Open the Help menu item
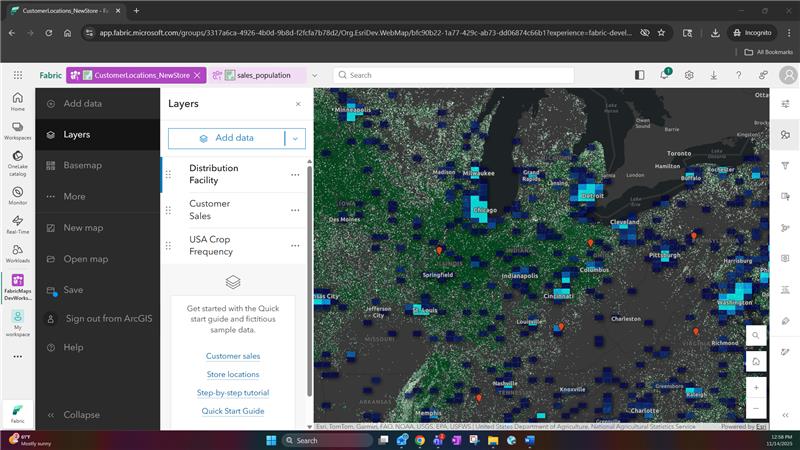 [97, 347]
